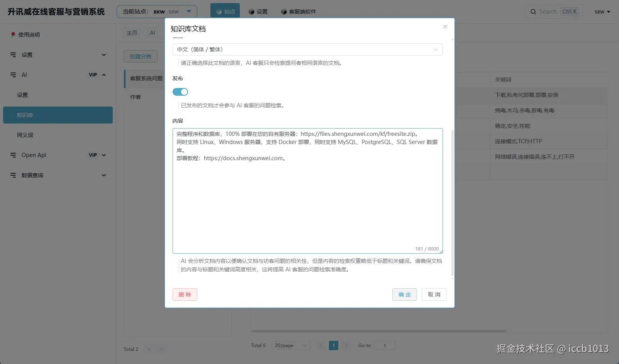Open the 20/page page size dropdown
Image resolution: width=619 pixels, height=364 pixels.
coord(290,345)
